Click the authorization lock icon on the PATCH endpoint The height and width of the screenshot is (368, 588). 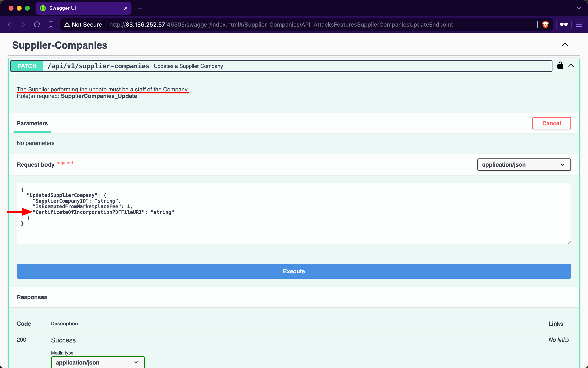[x=560, y=65]
